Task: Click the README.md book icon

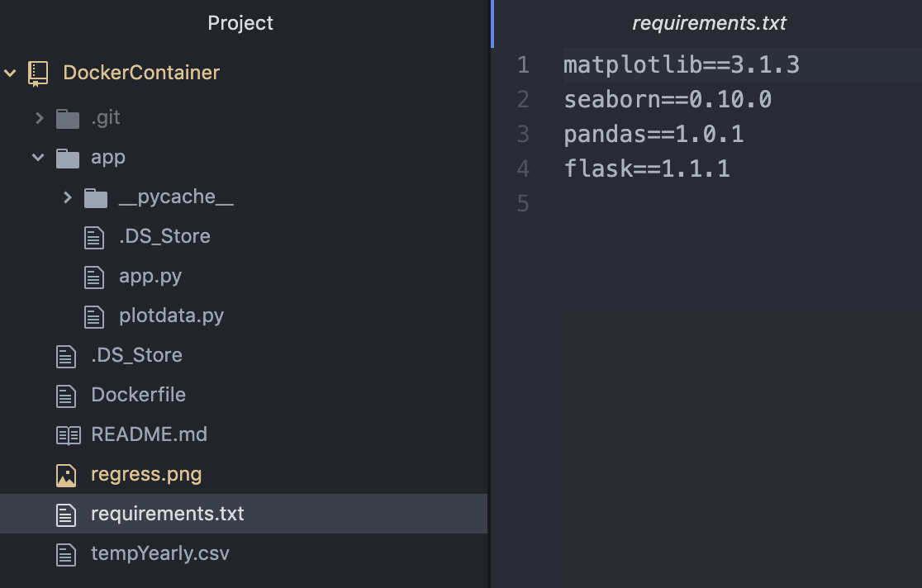Action: [69, 436]
